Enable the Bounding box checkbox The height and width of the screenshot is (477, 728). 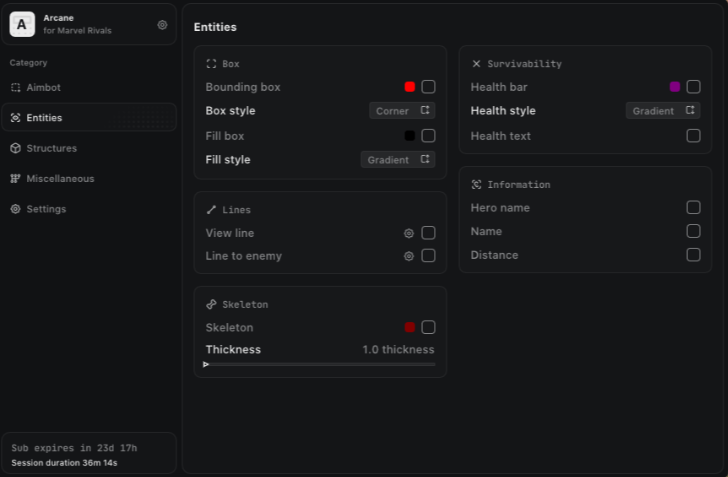tap(428, 87)
